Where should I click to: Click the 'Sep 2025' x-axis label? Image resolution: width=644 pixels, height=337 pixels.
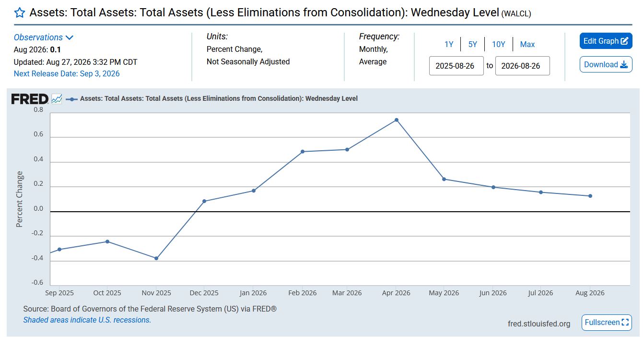pyautogui.click(x=59, y=293)
